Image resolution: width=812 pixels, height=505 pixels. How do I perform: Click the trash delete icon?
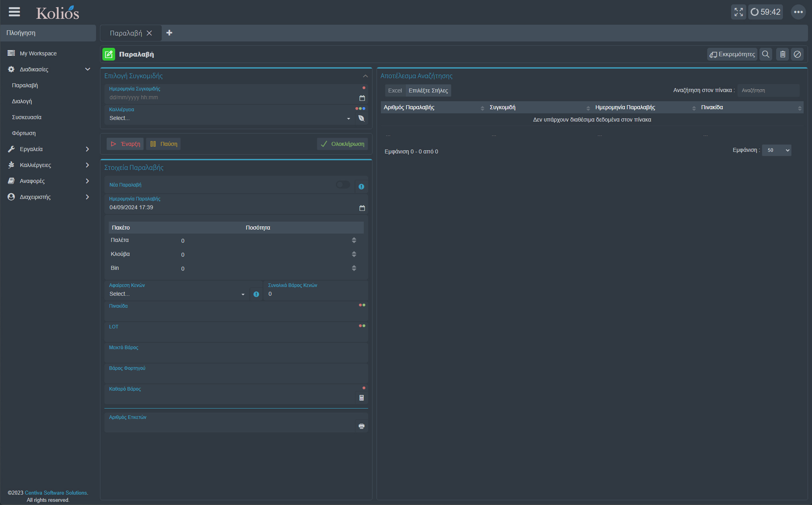pos(783,54)
